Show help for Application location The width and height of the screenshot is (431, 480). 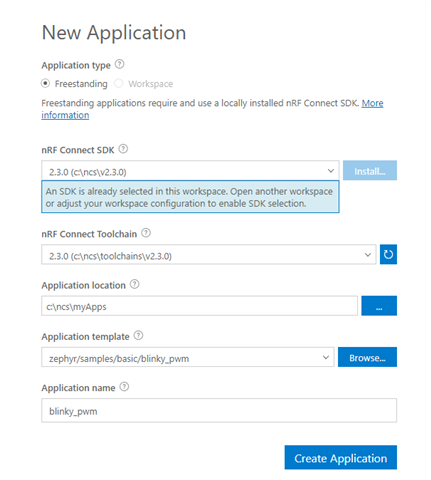[134, 284]
